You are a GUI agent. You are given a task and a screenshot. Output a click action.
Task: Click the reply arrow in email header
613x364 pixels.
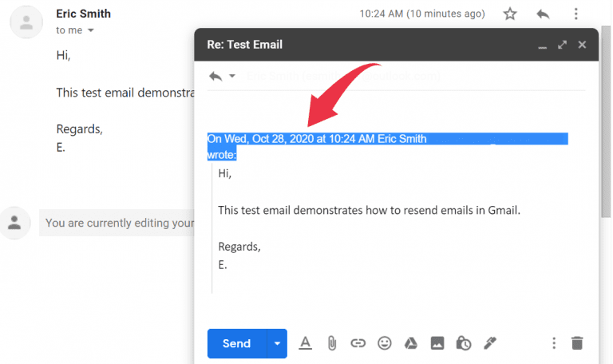click(x=544, y=14)
